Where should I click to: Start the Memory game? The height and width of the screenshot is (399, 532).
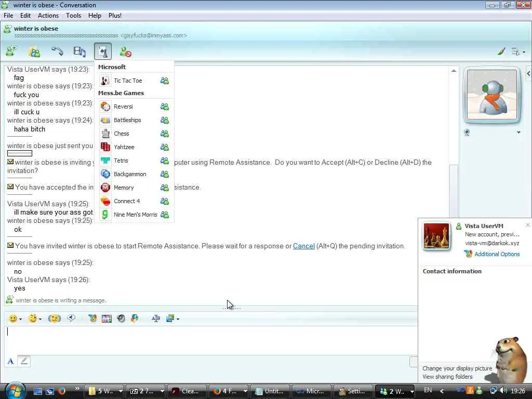[x=124, y=188]
